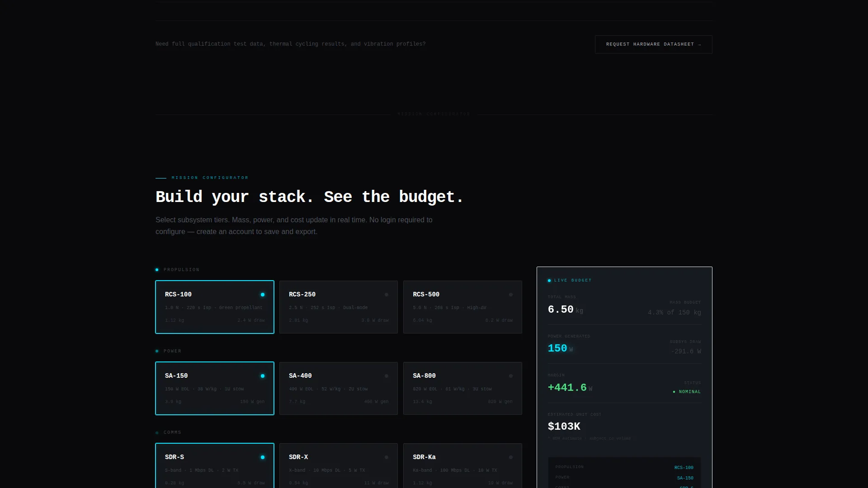Select the SDR-X comms radio dot

click(x=387, y=457)
